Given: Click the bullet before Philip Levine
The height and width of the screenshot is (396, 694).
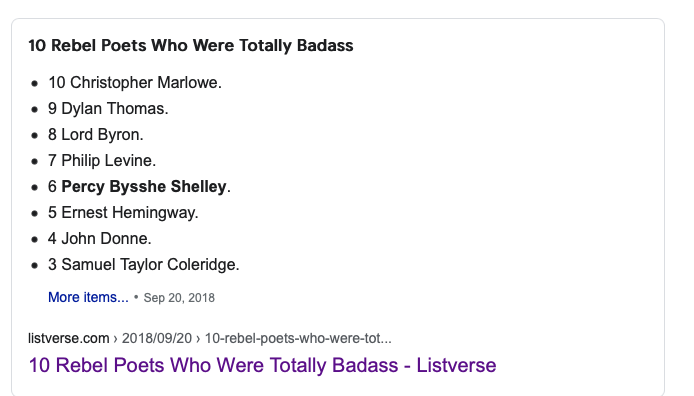Looking at the screenshot, I should (35, 161).
